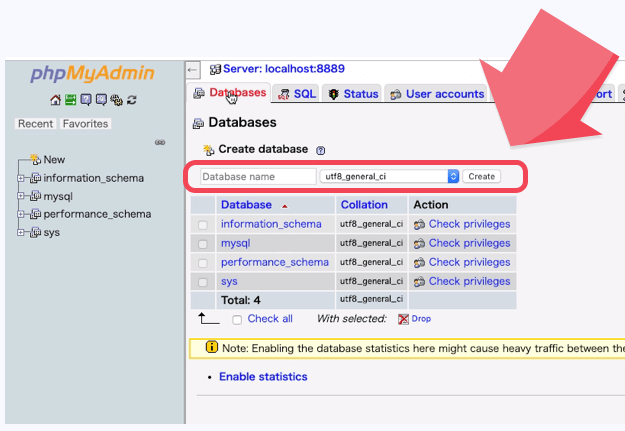Open sys database link in table

coord(229,281)
